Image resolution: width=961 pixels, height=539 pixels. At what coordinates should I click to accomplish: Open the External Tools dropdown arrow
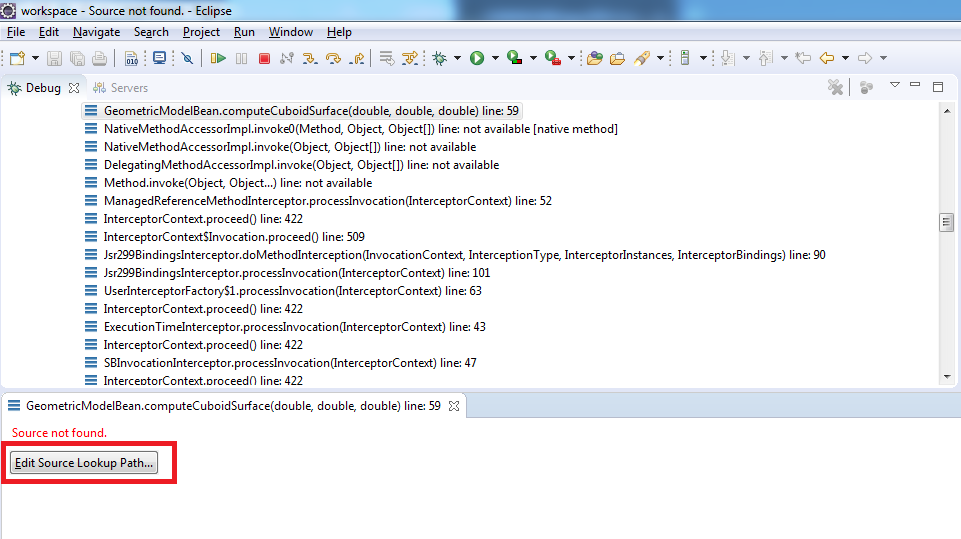pos(571,58)
